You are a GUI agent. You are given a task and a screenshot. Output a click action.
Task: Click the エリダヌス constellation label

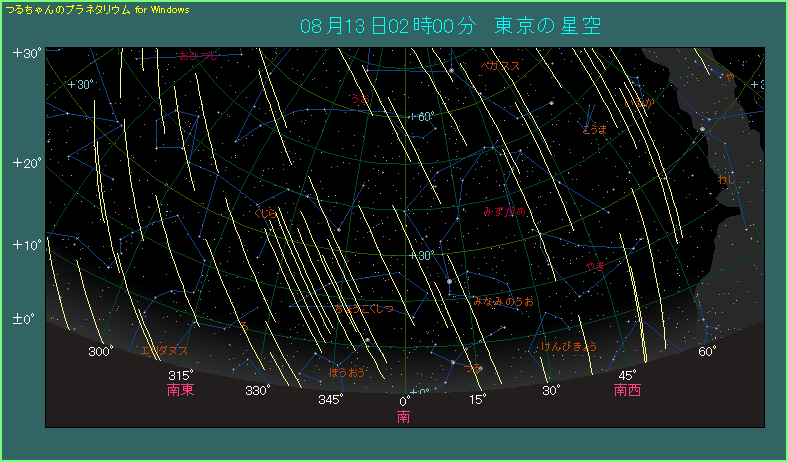point(164,351)
